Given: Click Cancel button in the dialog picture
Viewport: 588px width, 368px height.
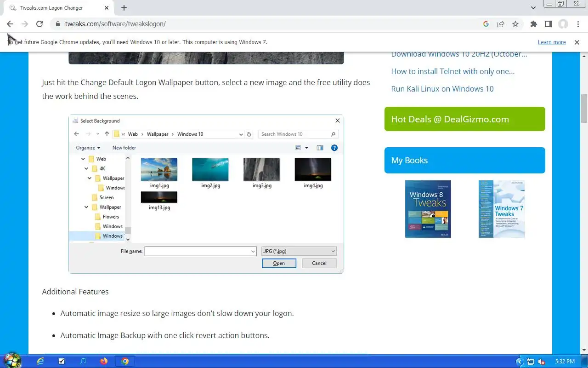Looking at the screenshot, I should [319, 264].
